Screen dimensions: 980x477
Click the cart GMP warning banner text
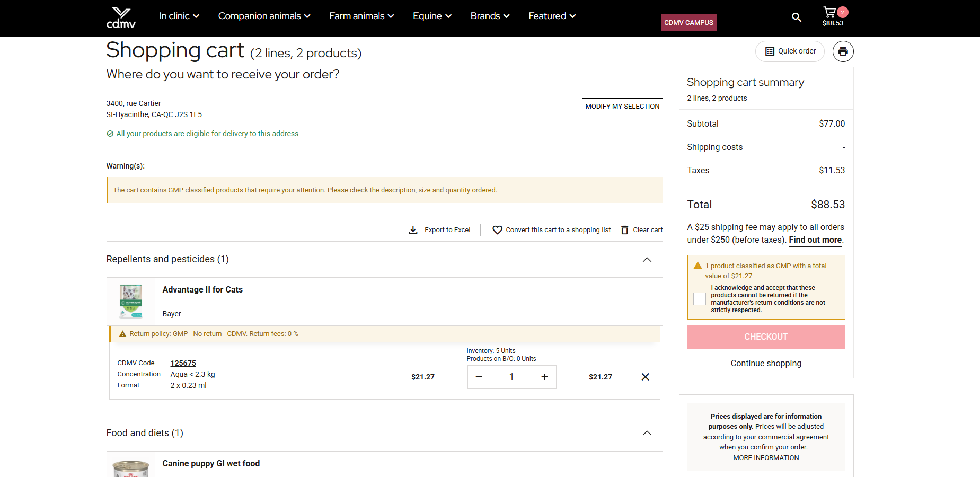(x=305, y=190)
